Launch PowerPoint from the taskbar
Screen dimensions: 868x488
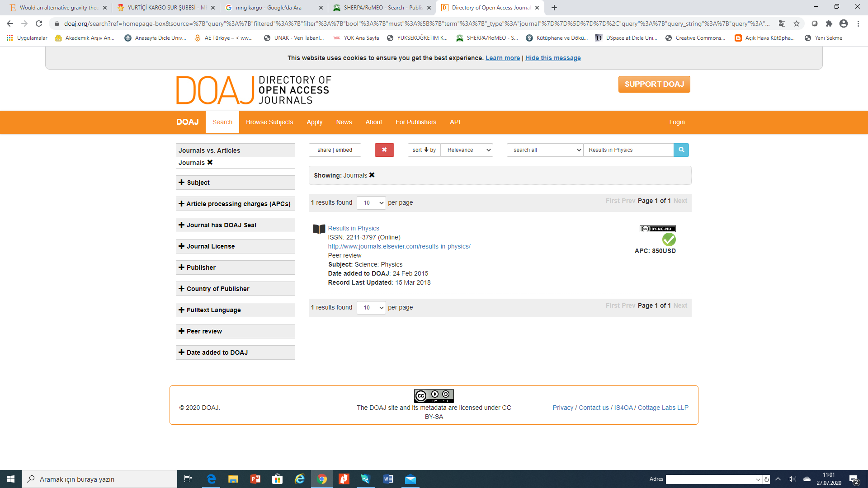[255, 479]
